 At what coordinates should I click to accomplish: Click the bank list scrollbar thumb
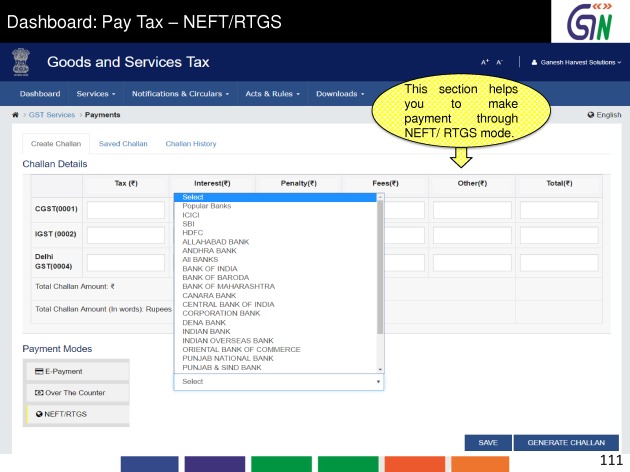coord(380,267)
